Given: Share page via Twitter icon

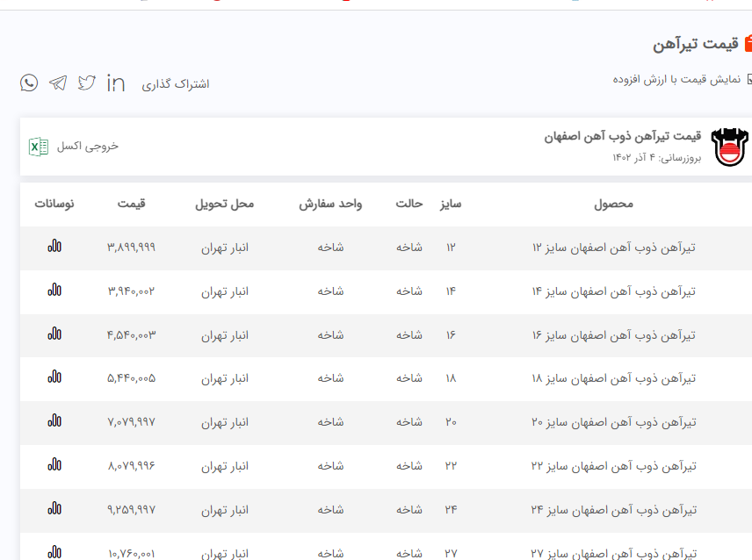Looking at the screenshot, I should click(x=86, y=83).
